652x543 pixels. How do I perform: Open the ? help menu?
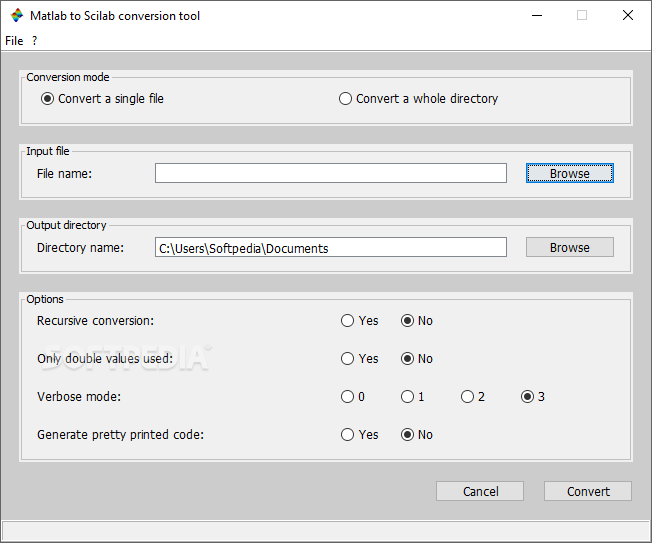(35, 41)
